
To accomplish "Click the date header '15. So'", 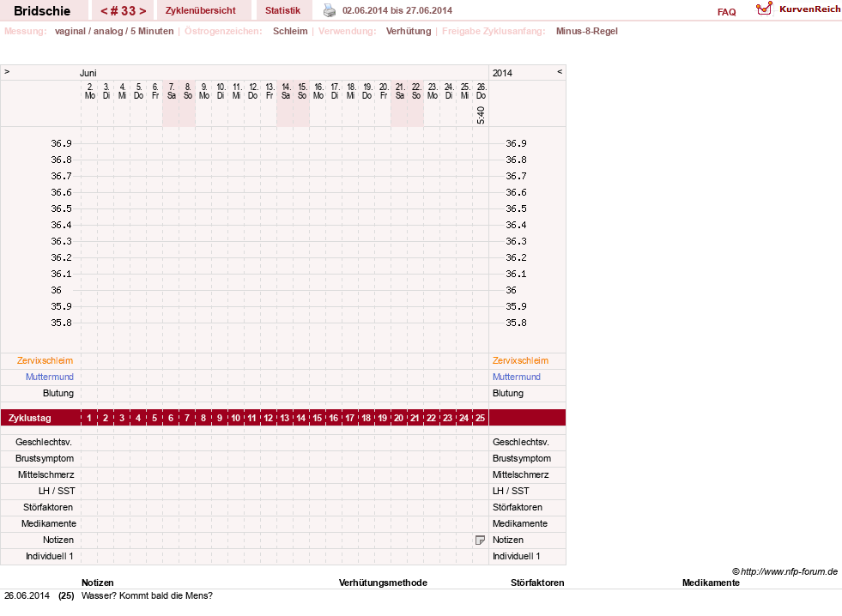I will tap(302, 91).
